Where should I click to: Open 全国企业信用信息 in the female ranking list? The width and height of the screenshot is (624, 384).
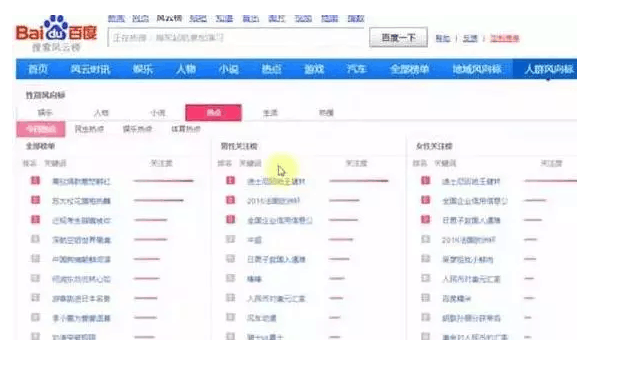click(x=475, y=201)
